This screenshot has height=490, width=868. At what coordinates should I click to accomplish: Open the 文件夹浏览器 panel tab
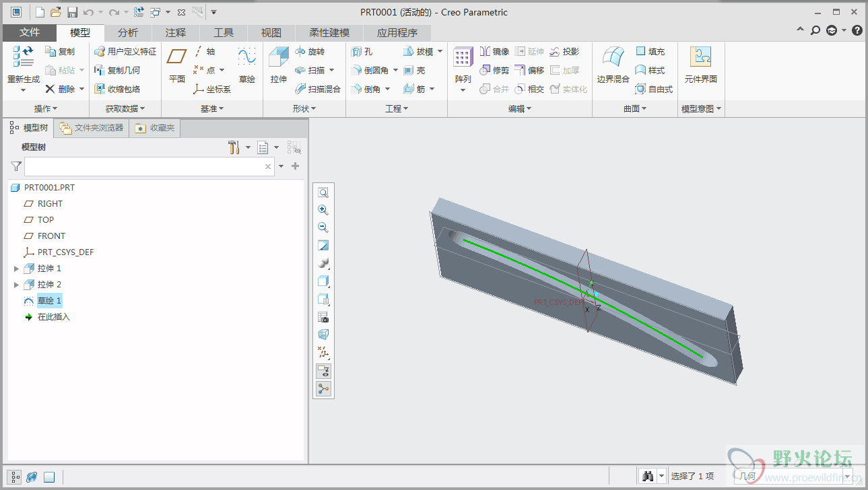[91, 128]
